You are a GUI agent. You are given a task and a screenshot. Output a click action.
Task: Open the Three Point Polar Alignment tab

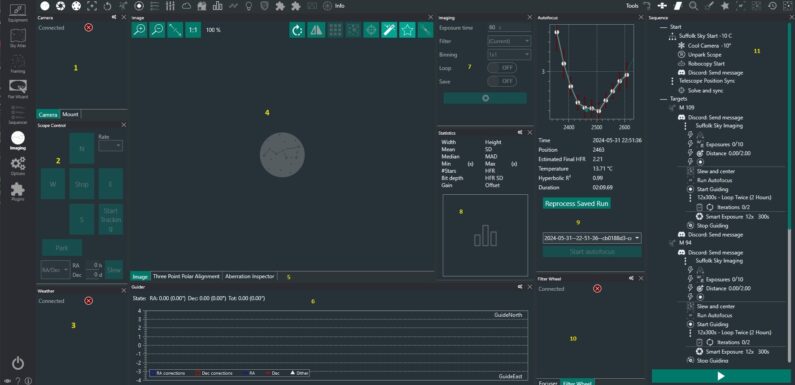[187, 276]
